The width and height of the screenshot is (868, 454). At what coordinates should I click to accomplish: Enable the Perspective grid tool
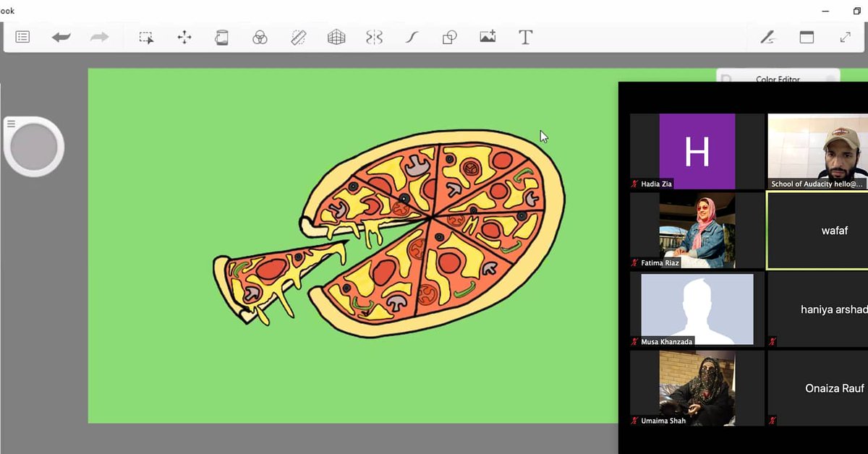(x=336, y=38)
